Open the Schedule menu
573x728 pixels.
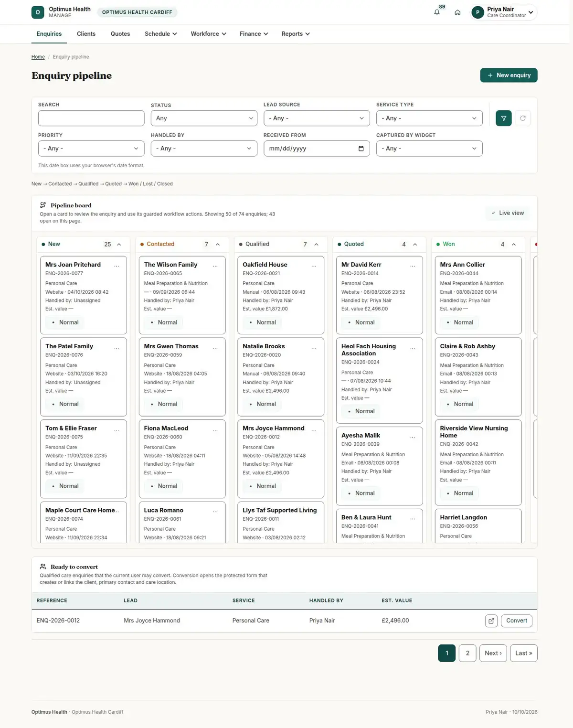(x=161, y=34)
